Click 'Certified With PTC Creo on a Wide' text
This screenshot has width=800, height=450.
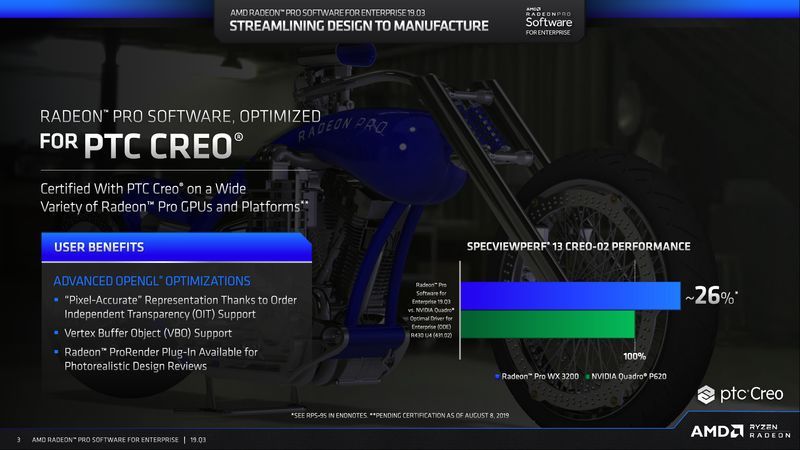click(143, 189)
